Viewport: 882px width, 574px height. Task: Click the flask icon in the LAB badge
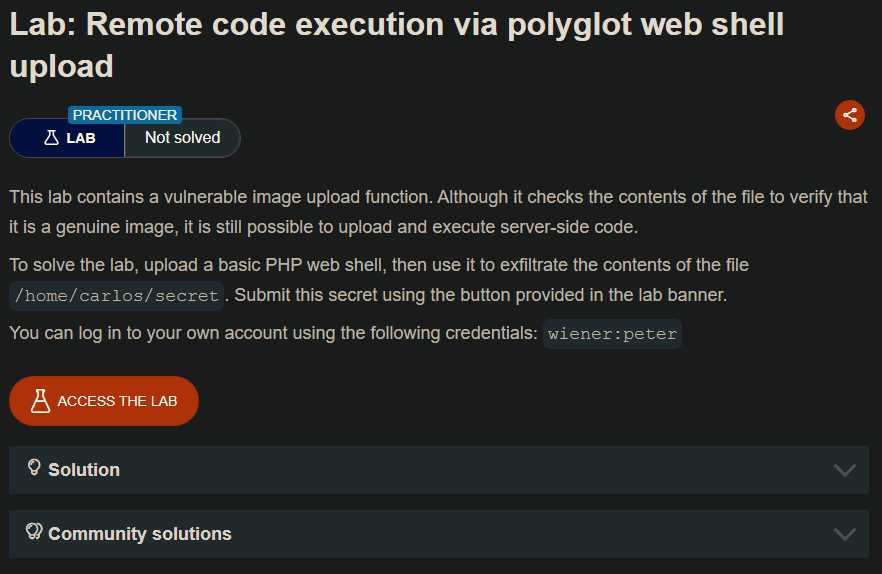pos(52,138)
